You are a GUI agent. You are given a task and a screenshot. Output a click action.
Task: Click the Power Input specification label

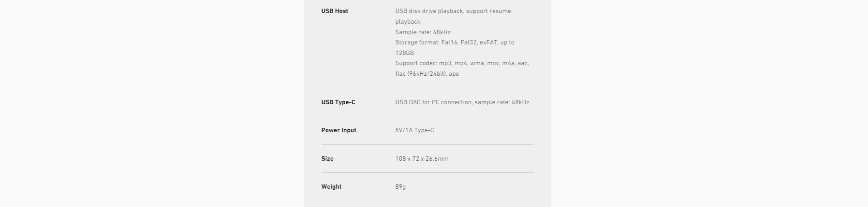point(338,130)
